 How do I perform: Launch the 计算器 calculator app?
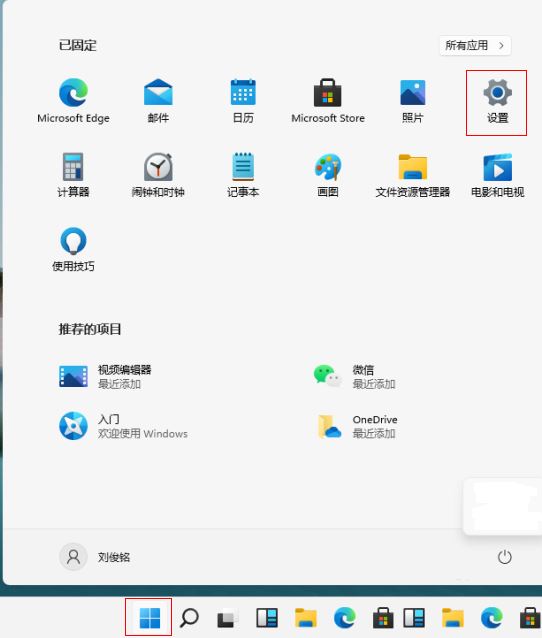(73, 175)
